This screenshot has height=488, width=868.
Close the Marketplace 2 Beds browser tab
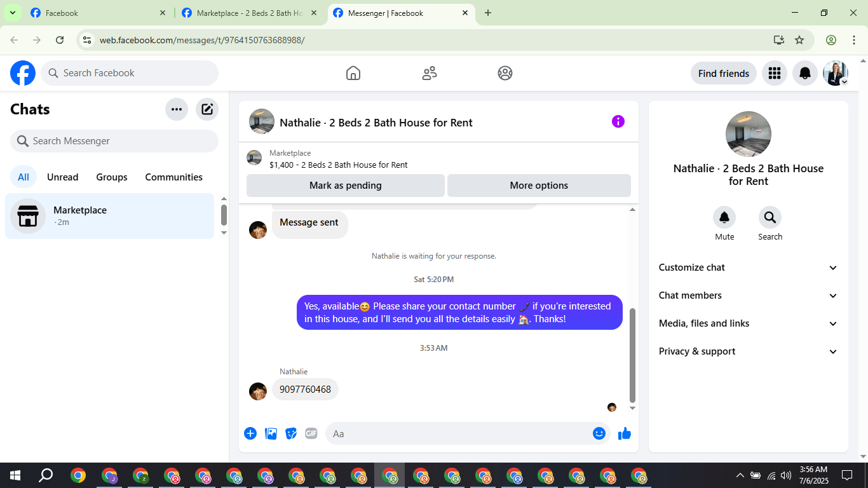click(314, 13)
